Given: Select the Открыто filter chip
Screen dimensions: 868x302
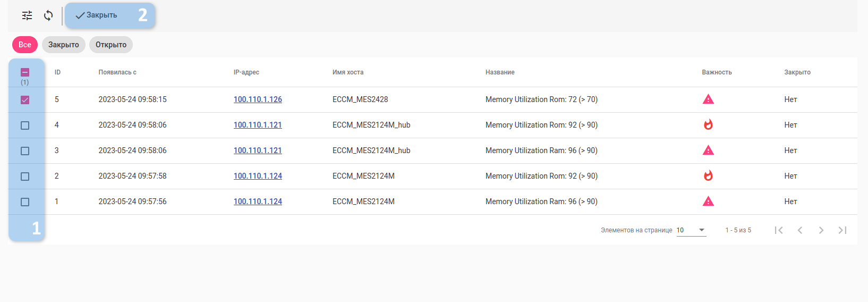Looking at the screenshot, I should (111, 45).
